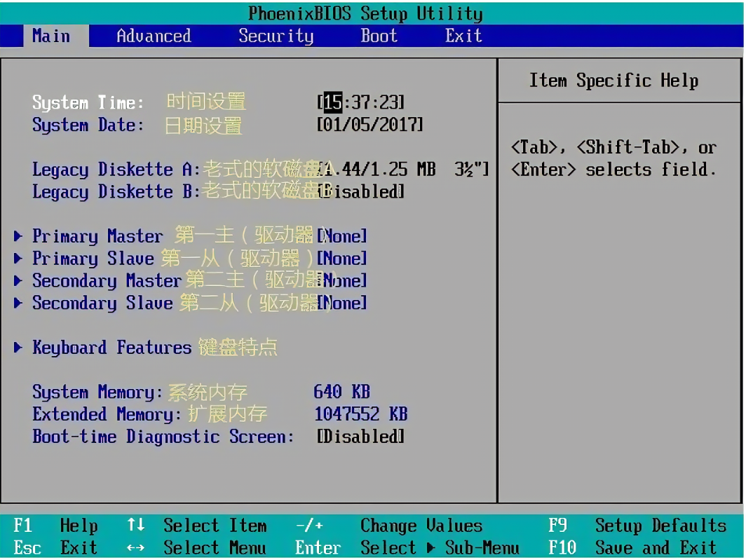Click the System Memory label
Image resolution: width=746 pixels, height=560 pixels.
coord(97,392)
